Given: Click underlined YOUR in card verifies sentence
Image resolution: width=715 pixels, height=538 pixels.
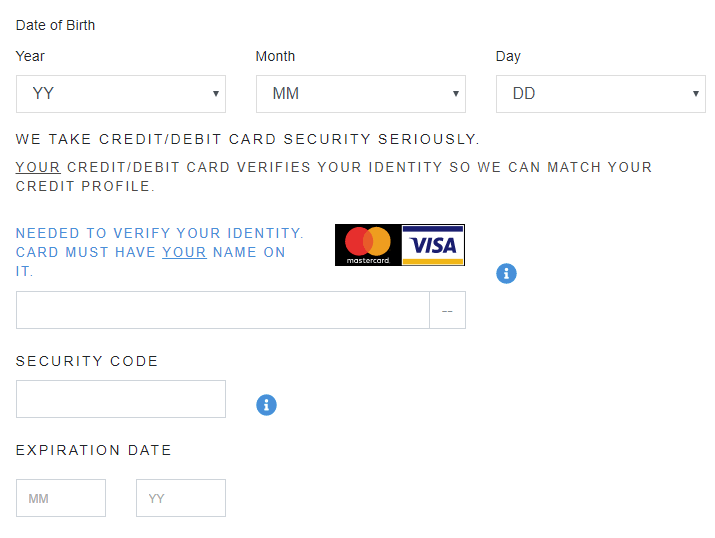Looking at the screenshot, I should [38, 167].
